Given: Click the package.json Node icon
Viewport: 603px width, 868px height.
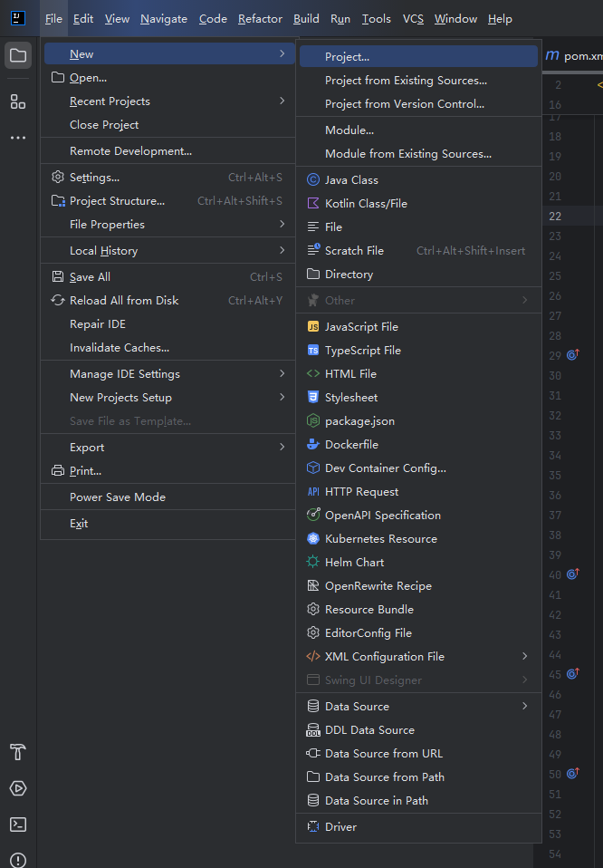Looking at the screenshot, I should (x=313, y=420).
